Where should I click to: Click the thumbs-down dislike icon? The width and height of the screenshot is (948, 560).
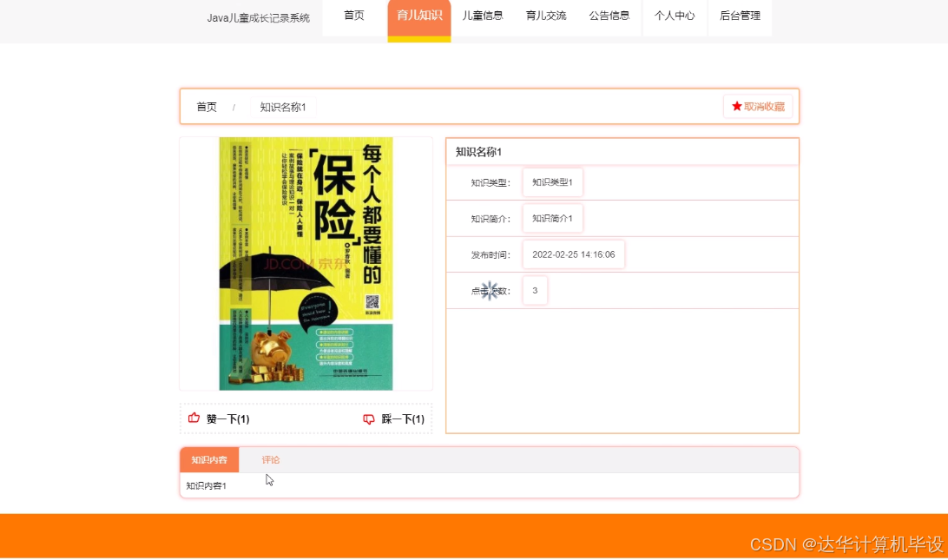pyautogui.click(x=368, y=419)
